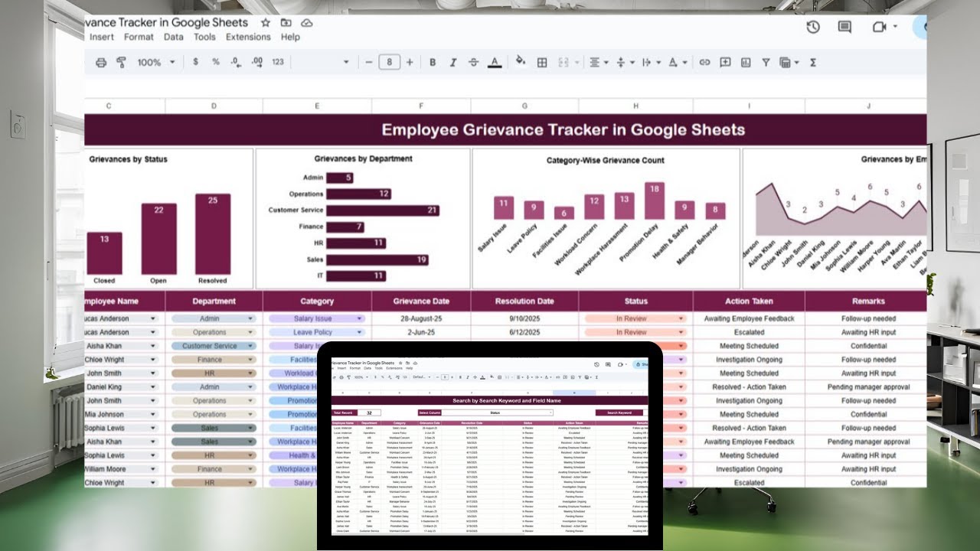
Task: Open the Data menu
Action: tap(174, 37)
